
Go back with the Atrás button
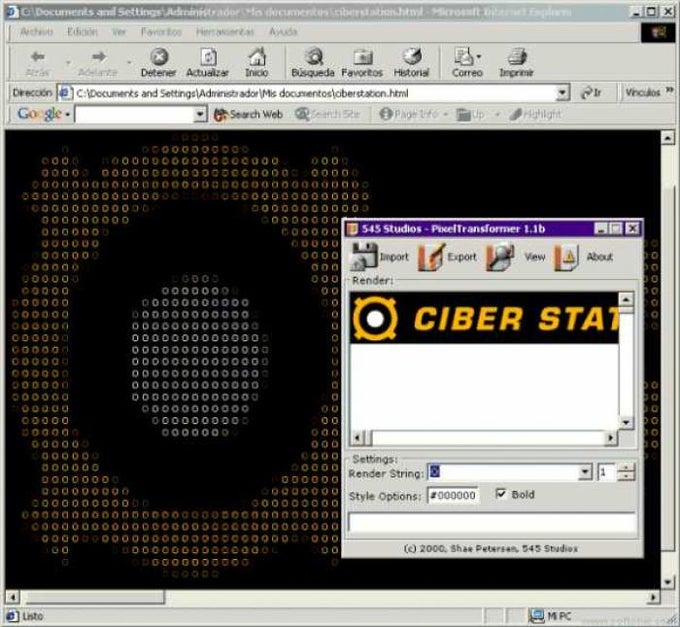click(38, 63)
